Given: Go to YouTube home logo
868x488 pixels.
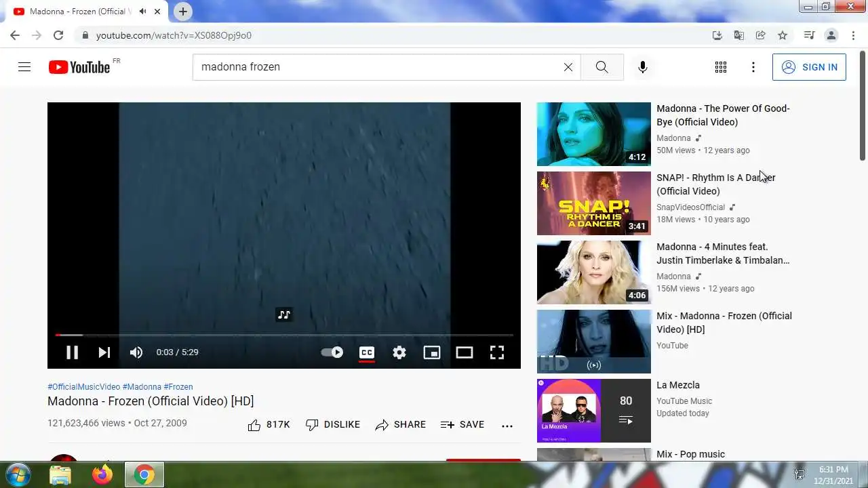Looking at the screenshot, I should 79,67.
